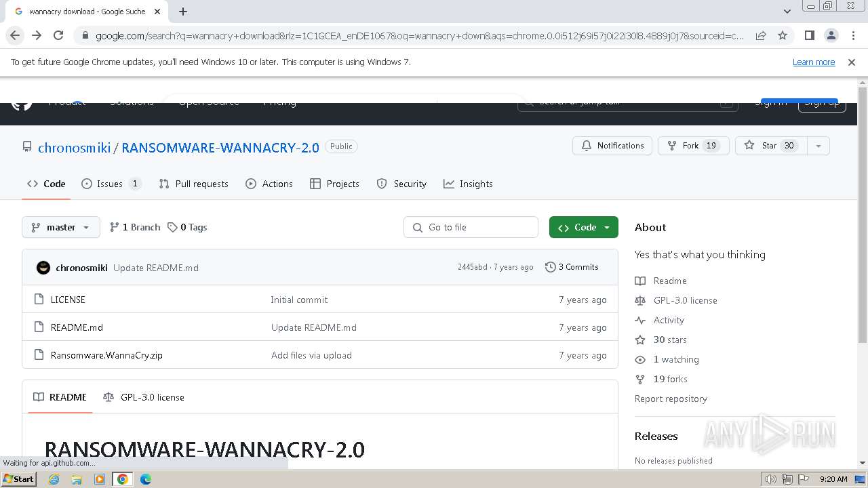Open the Releases heading link
This screenshot has width=868, height=488.
656,436
